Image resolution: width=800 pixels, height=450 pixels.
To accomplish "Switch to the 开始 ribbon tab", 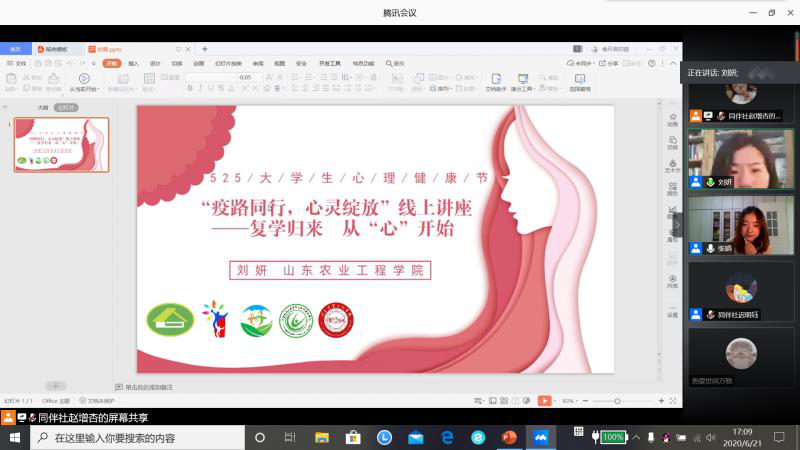I will click(111, 63).
